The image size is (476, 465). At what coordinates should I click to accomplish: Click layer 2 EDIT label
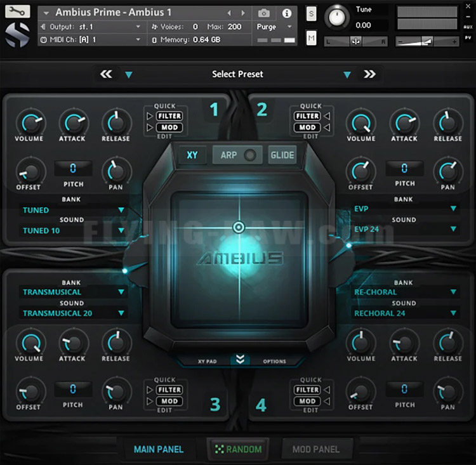click(x=310, y=136)
